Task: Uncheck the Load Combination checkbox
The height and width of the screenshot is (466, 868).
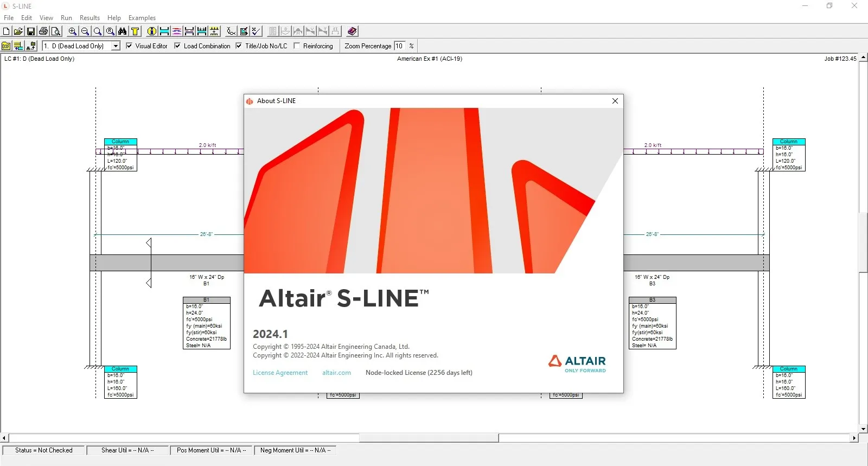Action: (x=177, y=46)
